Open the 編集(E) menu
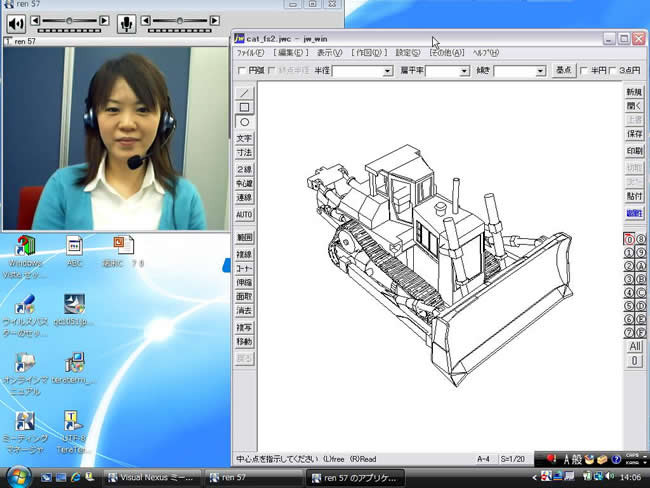This screenshot has height=488, width=650. pyautogui.click(x=291, y=53)
